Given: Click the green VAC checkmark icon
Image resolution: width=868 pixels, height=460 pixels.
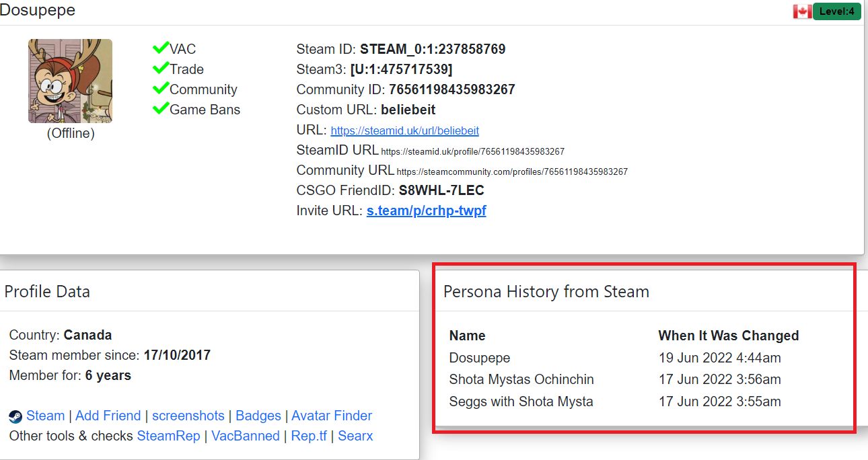Looking at the screenshot, I should (160, 48).
